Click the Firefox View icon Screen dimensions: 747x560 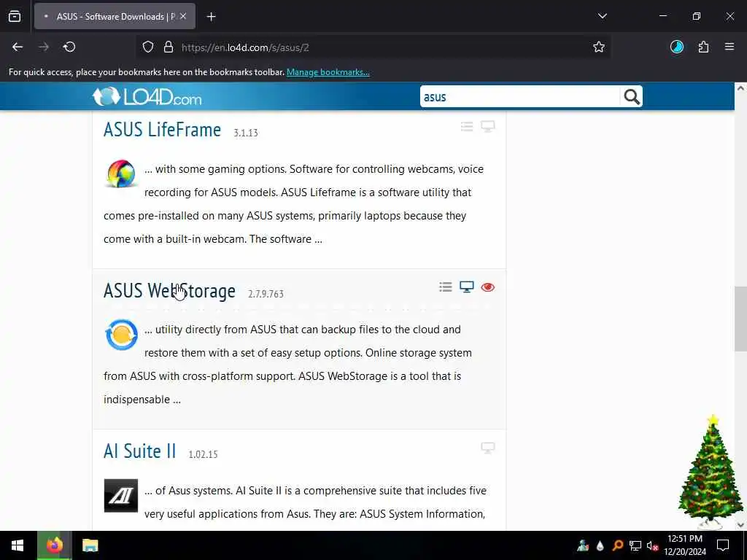[x=15, y=17]
